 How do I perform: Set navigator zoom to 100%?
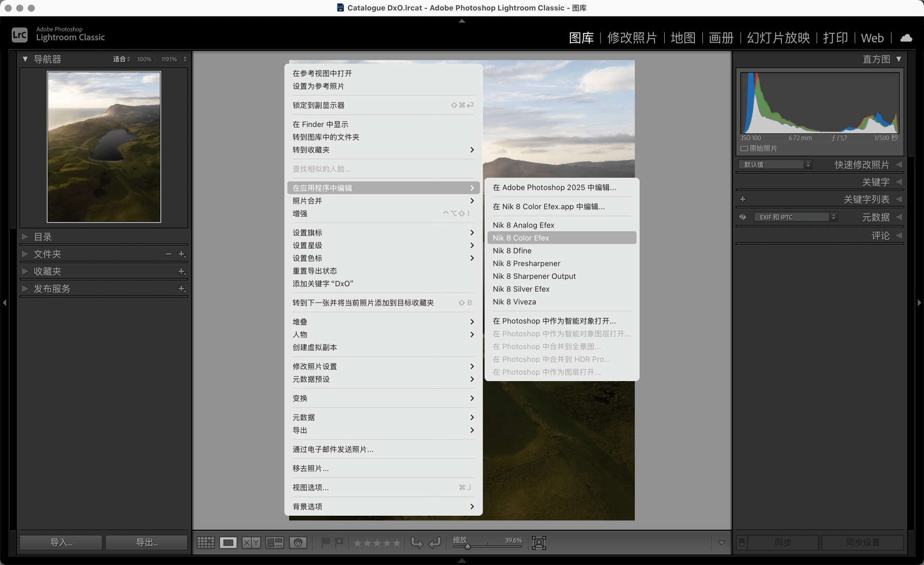point(144,59)
